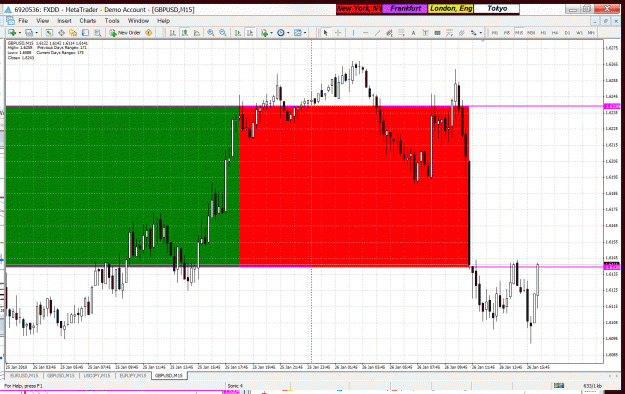Switch chart to candlesticks icon
Image resolution: width=625 pixels, height=394 pixels.
point(185,33)
